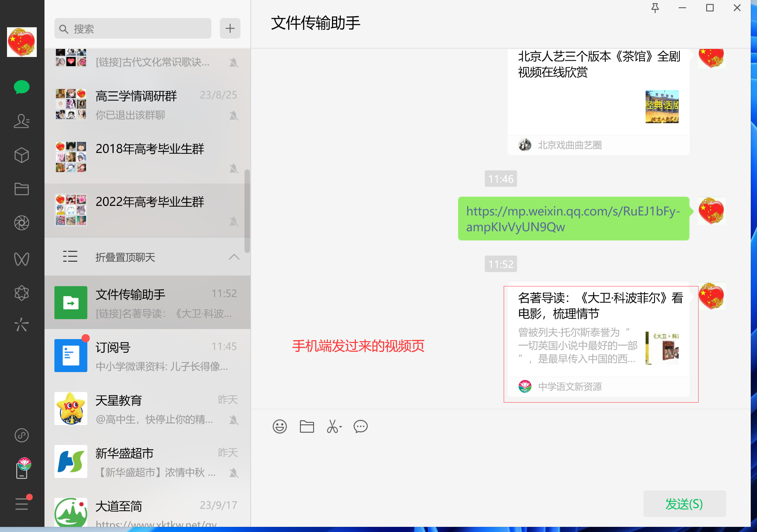Open the 北京人艺三个版本《茶馆》 article card

[599, 101]
